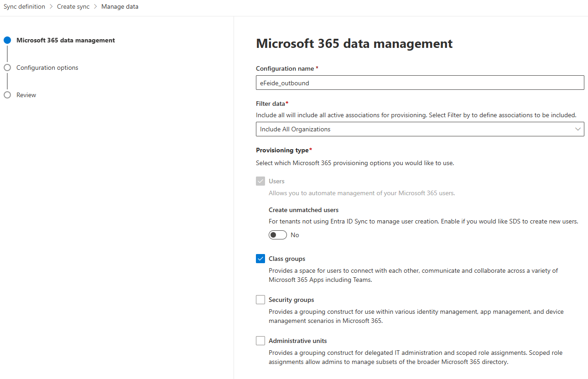Click the Filter data dropdown chevron
The image size is (588, 379).
[x=578, y=129]
